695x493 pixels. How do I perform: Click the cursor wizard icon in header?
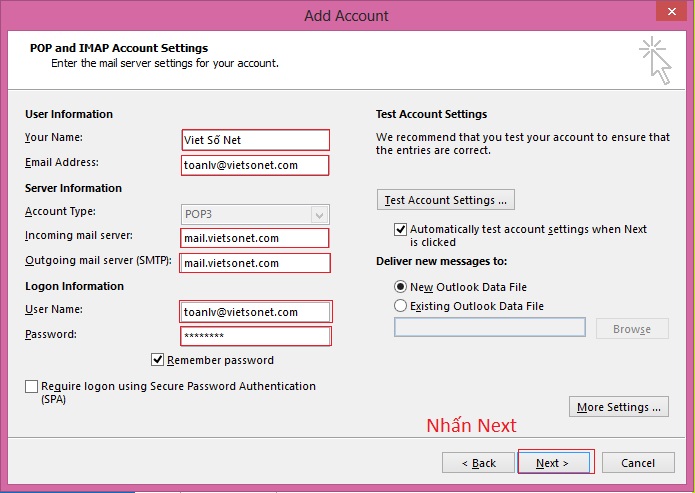click(656, 60)
